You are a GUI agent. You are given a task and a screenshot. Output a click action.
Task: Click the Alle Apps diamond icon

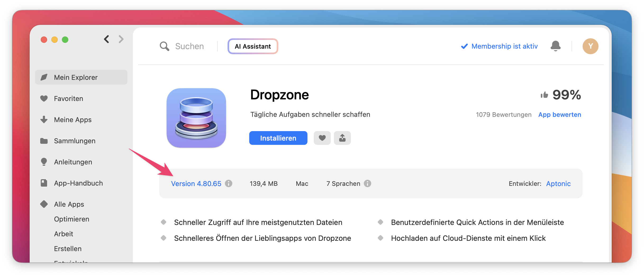pos(44,204)
